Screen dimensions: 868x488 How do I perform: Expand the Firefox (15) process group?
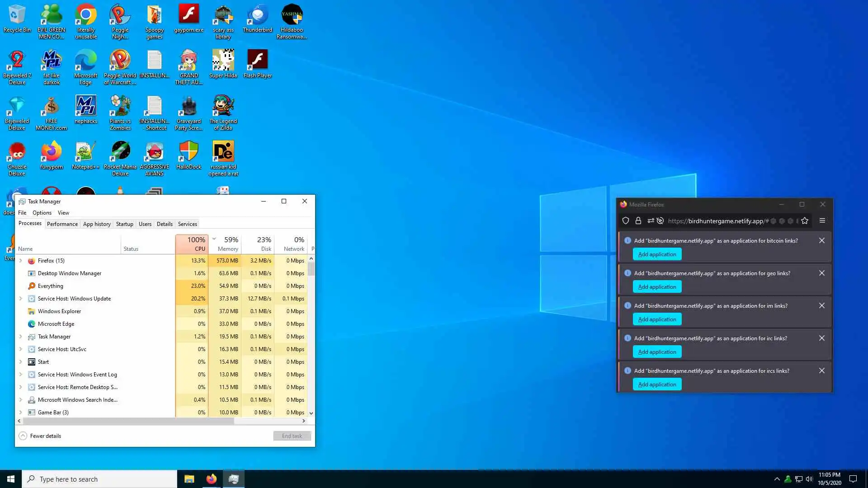coord(20,261)
